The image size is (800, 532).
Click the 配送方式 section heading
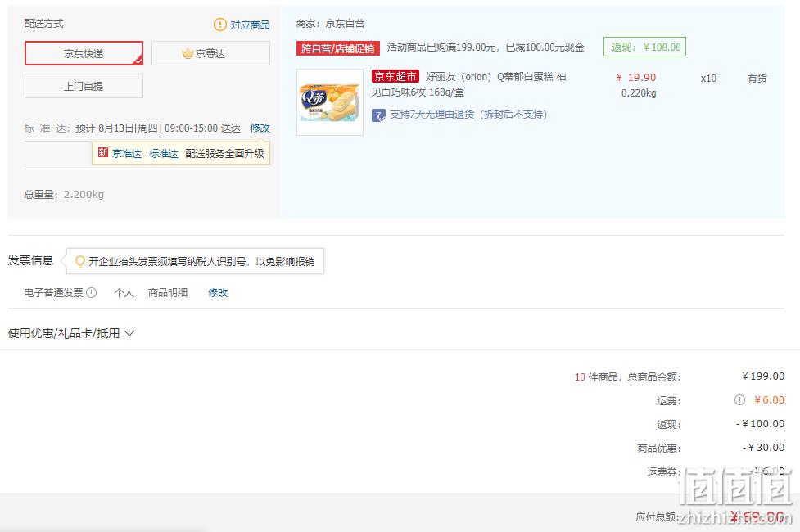pyautogui.click(x=44, y=24)
